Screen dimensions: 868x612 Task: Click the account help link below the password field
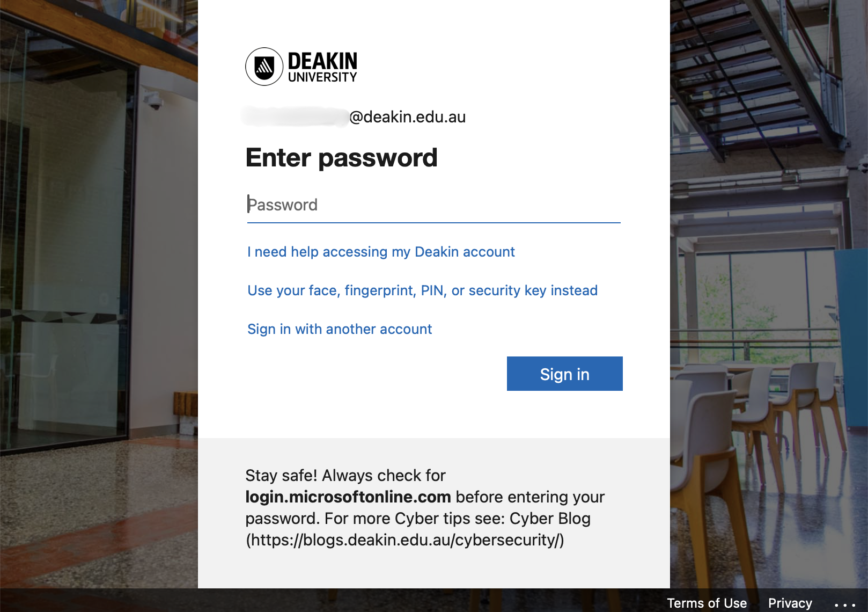[x=380, y=251]
